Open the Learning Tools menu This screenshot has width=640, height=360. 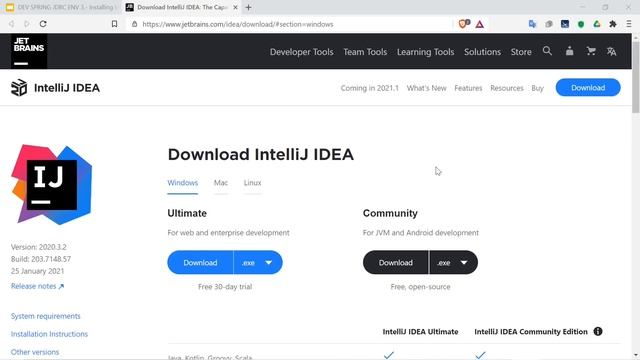click(x=425, y=52)
